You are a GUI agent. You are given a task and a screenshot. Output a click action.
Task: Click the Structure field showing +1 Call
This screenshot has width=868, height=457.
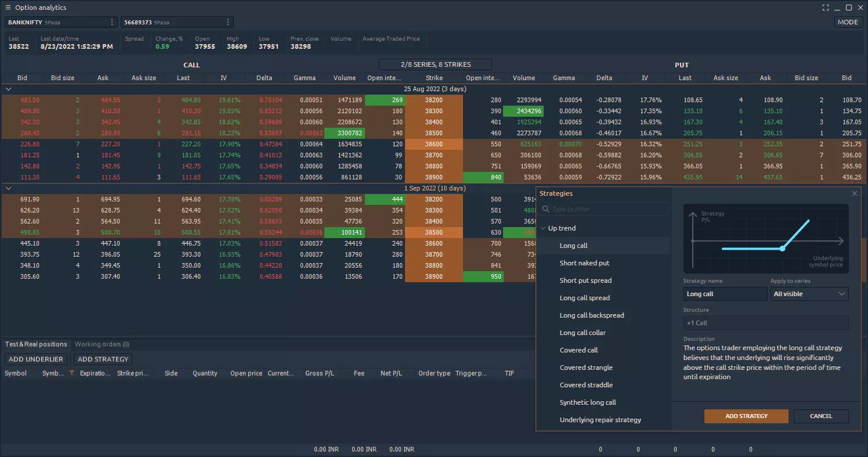[766, 323]
